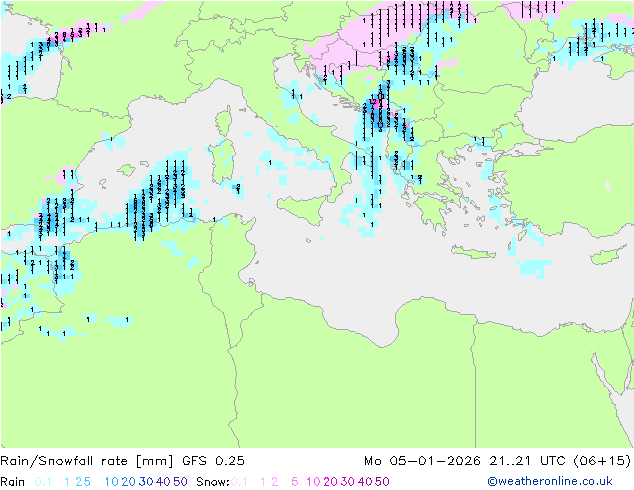The image size is (634, 490).
Task: Pick the rain legend 50 value
Action: tap(180, 482)
